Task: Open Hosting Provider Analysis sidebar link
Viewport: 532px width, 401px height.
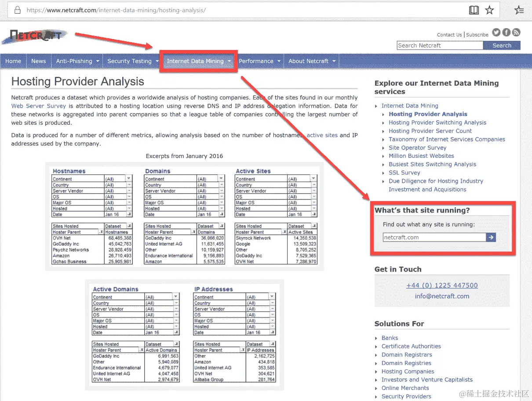Action: pyautogui.click(x=428, y=114)
